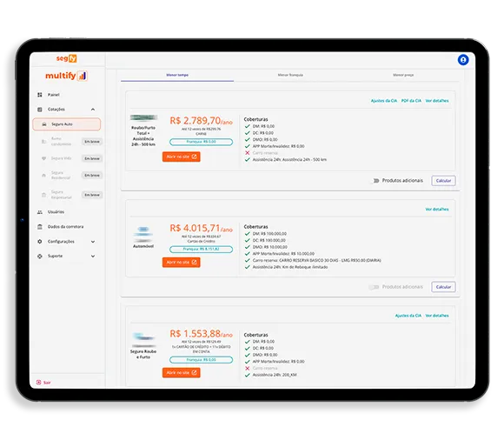The image size is (504, 440).
Task: Switch to the Menor franquia tab
Action: pyautogui.click(x=290, y=75)
